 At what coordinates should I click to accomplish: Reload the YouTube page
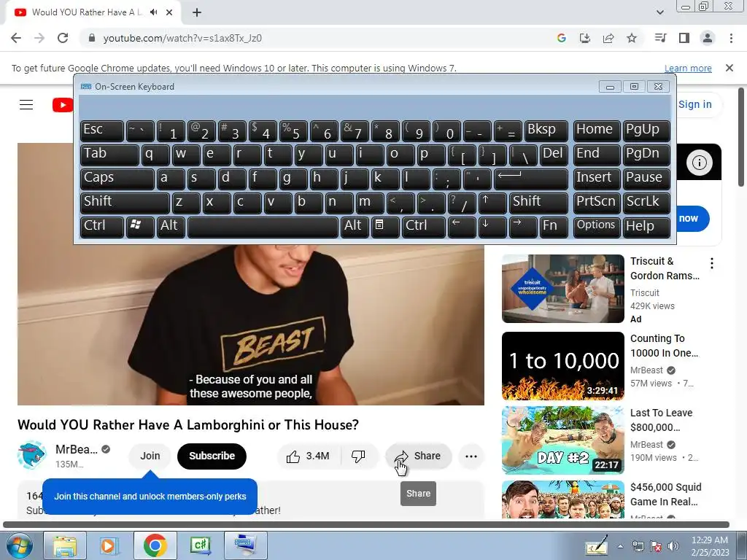63,38
